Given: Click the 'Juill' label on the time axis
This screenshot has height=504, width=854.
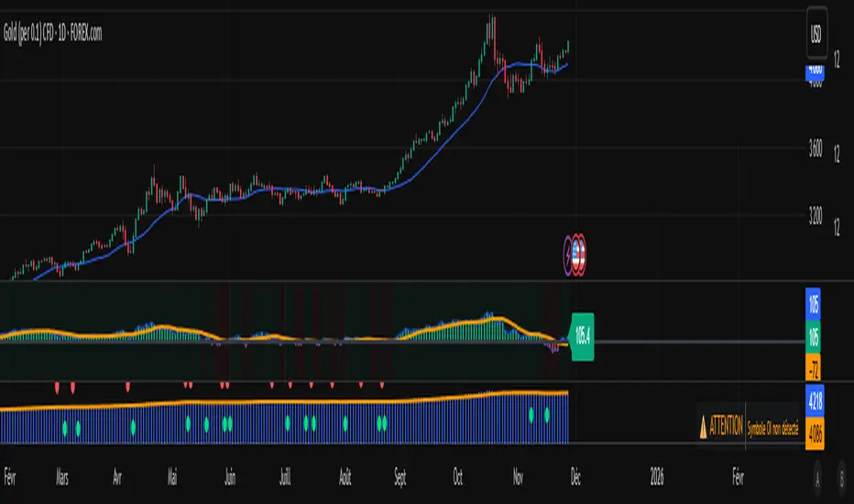Looking at the screenshot, I should click(285, 477).
